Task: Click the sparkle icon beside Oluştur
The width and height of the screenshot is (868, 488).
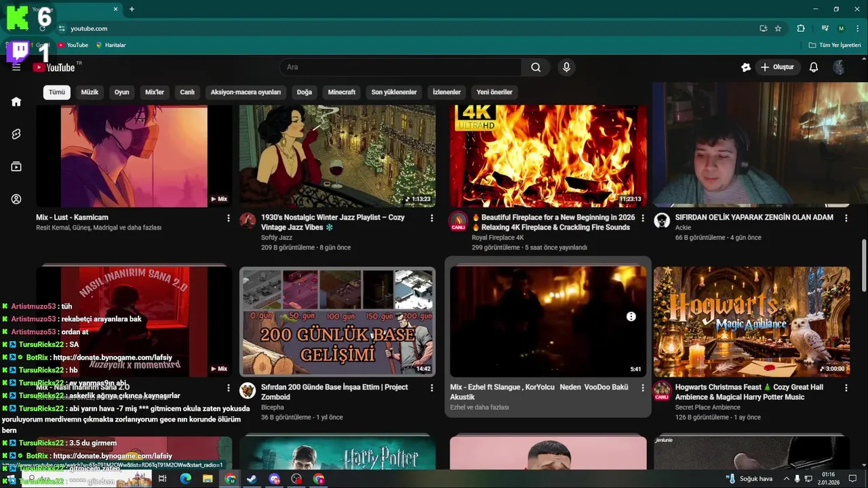Action: coord(746,67)
